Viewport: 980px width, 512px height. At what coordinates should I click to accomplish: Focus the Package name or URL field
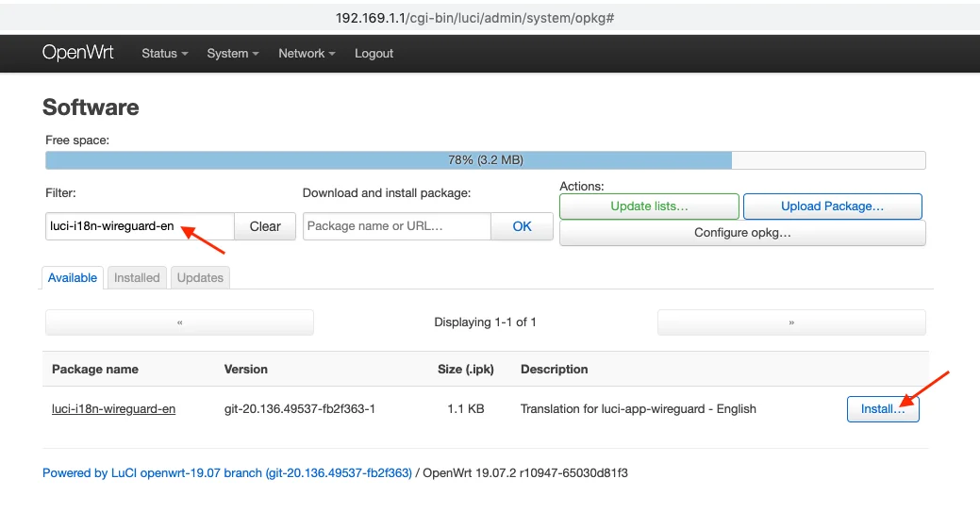pos(396,226)
